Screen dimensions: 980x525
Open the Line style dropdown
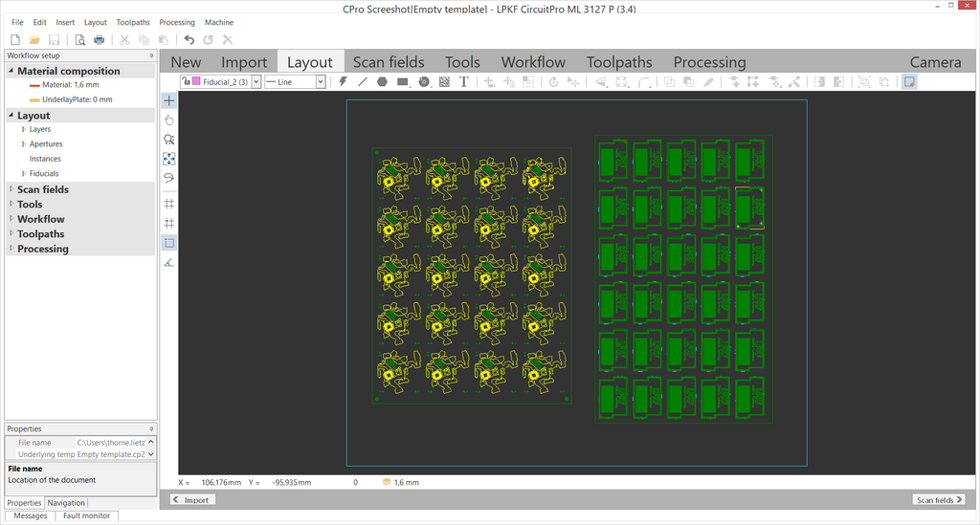click(x=321, y=82)
